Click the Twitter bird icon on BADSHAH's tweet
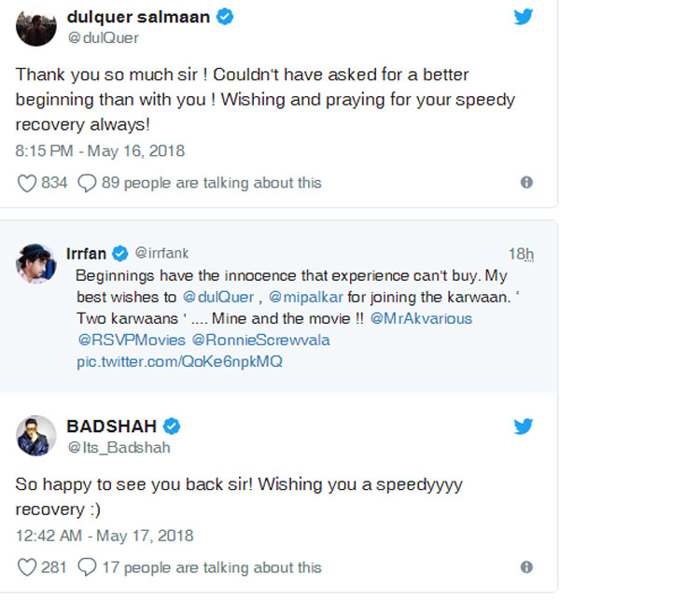700x601 pixels. [x=523, y=426]
